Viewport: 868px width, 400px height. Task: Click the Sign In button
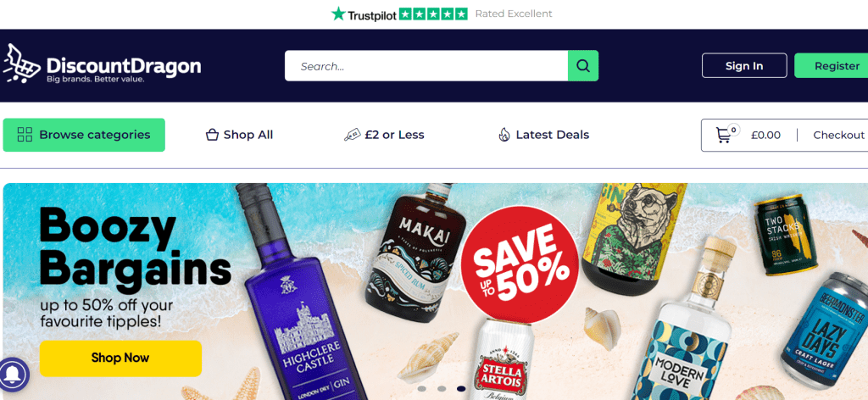click(744, 66)
